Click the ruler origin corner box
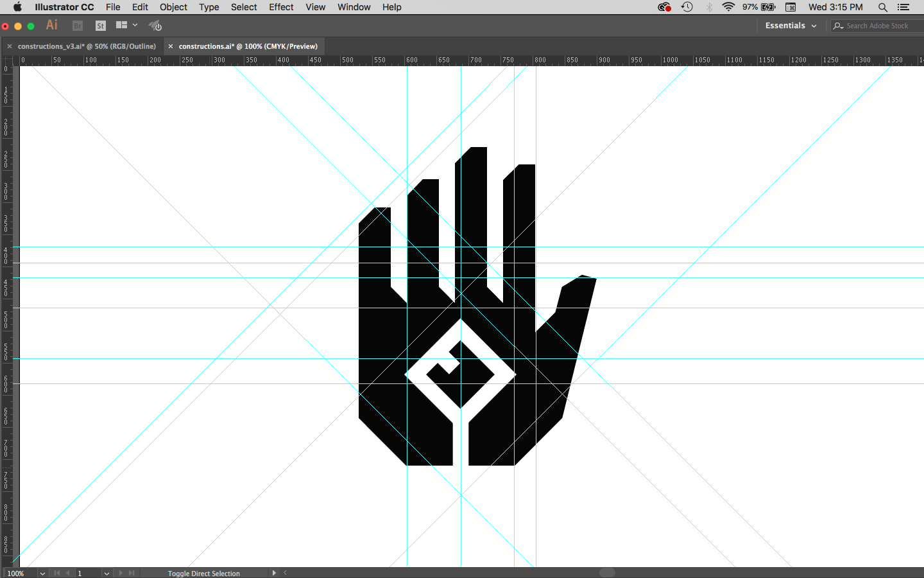The height and width of the screenshot is (578, 924). [6, 60]
